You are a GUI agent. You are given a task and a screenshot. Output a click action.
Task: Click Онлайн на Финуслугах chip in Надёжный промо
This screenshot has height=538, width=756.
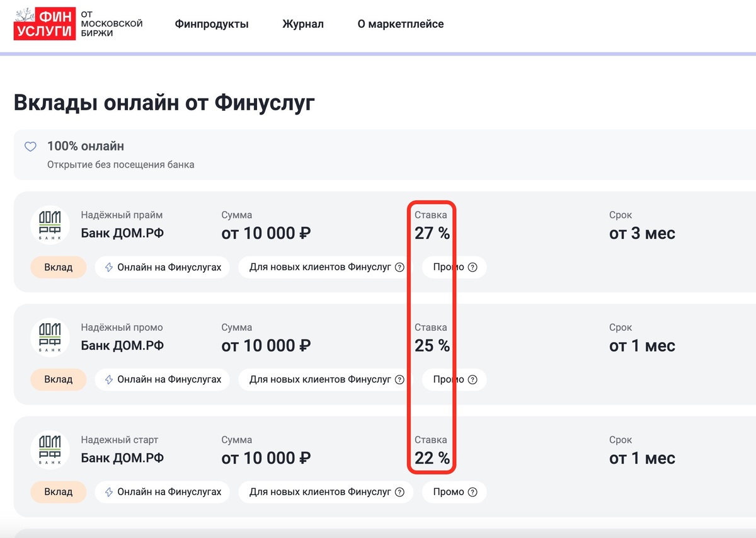click(163, 380)
